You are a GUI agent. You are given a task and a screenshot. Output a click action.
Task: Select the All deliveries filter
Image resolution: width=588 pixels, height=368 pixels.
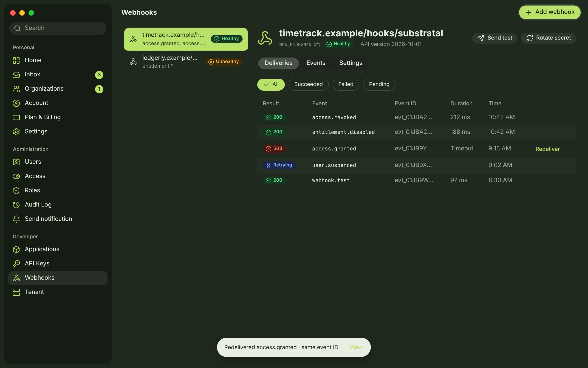[x=271, y=84]
